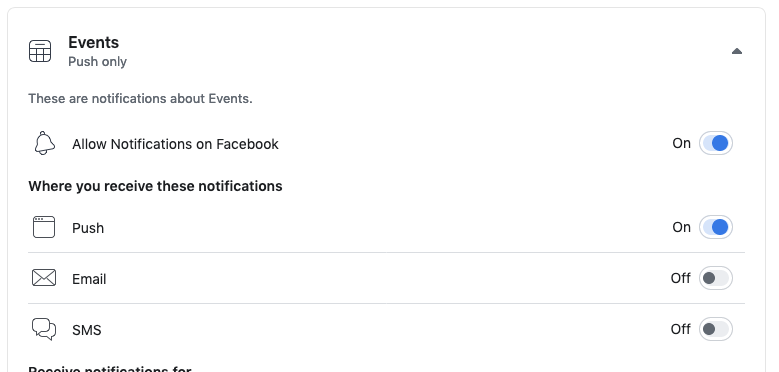This screenshot has height=372, width=779.
Task: Click the Push browser window icon
Action: click(44, 227)
